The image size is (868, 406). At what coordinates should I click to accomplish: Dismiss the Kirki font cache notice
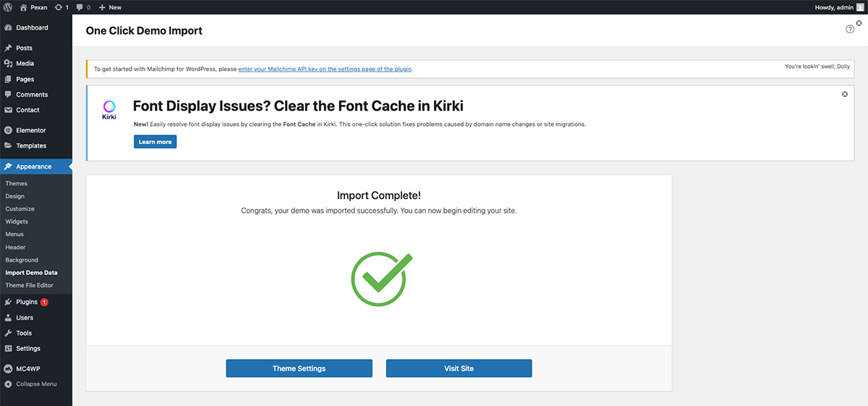click(845, 94)
